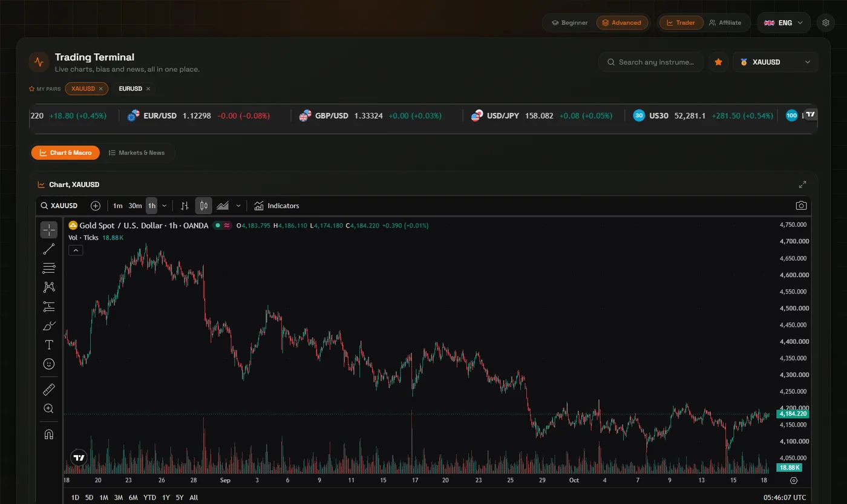Click the Search any instrument field
Screen dimensions: 847x504
[652, 62]
